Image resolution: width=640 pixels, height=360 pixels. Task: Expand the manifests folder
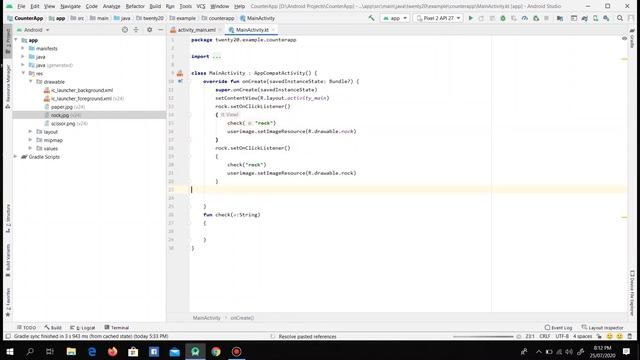coord(23,48)
